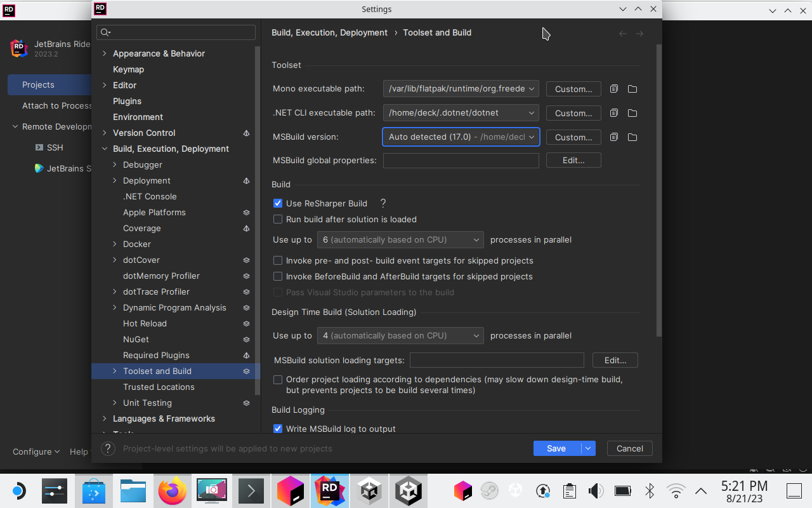Open Build parallel processes dropdown showing 6
Screen dimensions: 812x508
click(x=400, y=239)
